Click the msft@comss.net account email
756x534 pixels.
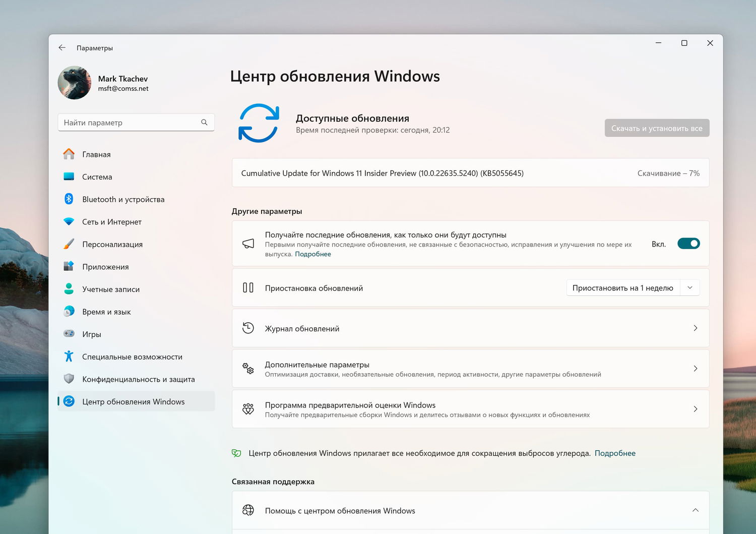point(123,89)
